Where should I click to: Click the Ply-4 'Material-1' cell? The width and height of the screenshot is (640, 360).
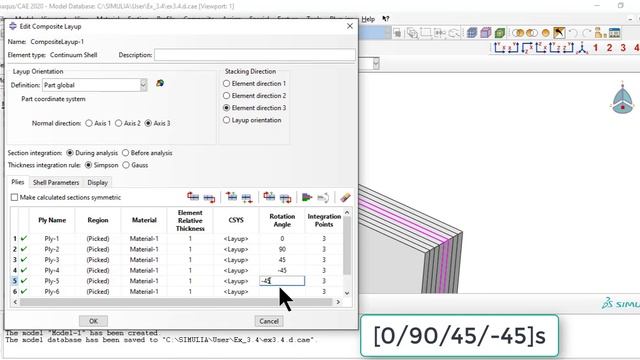144,270
